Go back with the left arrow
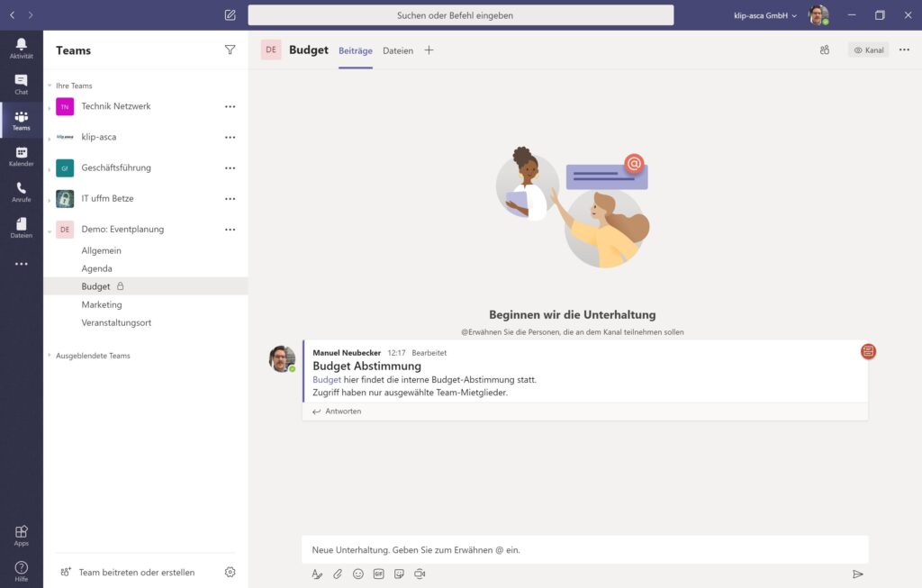 click(x=13, y=15)
